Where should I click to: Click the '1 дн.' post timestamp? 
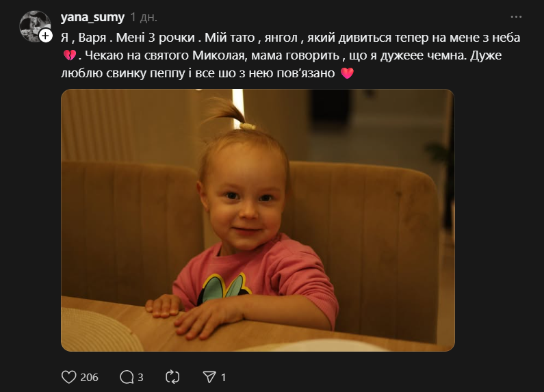tap(144, 17)
